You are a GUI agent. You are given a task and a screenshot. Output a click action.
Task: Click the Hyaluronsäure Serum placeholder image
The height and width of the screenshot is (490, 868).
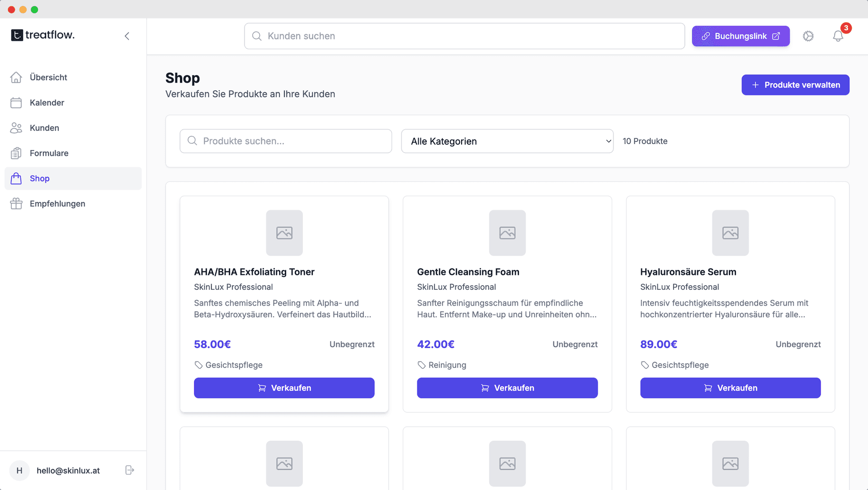pyautogui.click(x=731, y=233)
